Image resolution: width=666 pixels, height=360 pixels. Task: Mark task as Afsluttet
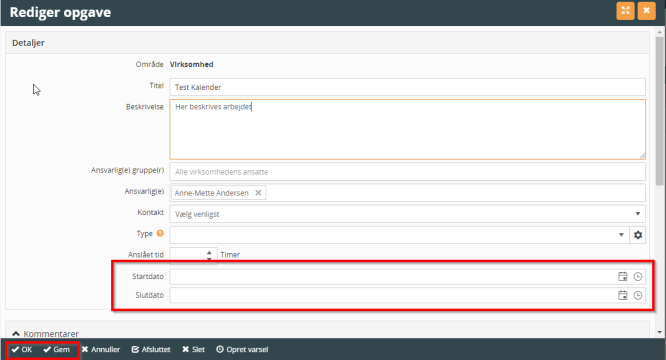click(x=151, y=349)
